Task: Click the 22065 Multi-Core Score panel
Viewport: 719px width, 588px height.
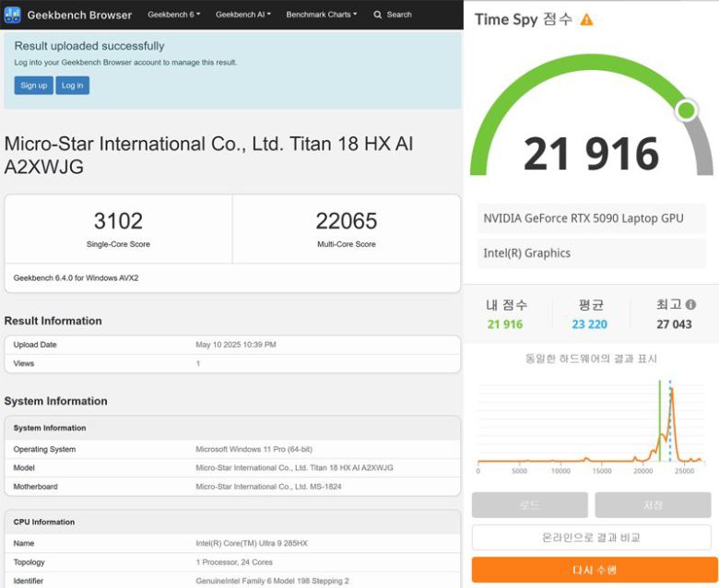Action: pos(346,229)
